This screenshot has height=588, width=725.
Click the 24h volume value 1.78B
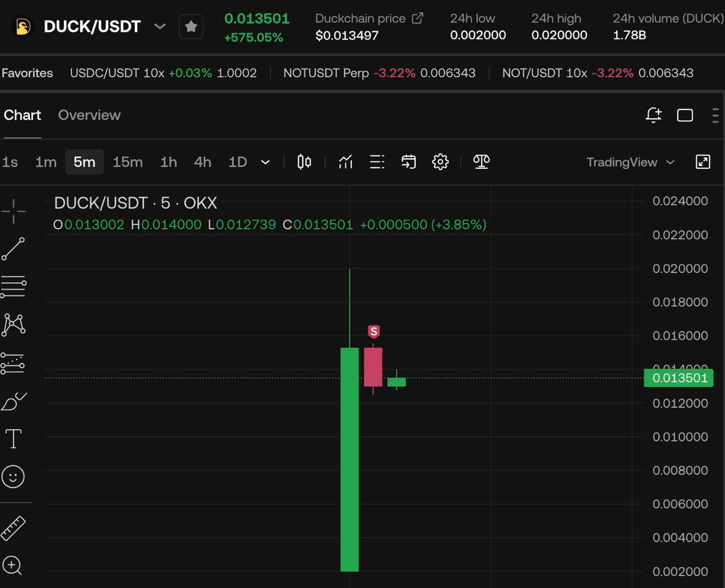[629, 35]
